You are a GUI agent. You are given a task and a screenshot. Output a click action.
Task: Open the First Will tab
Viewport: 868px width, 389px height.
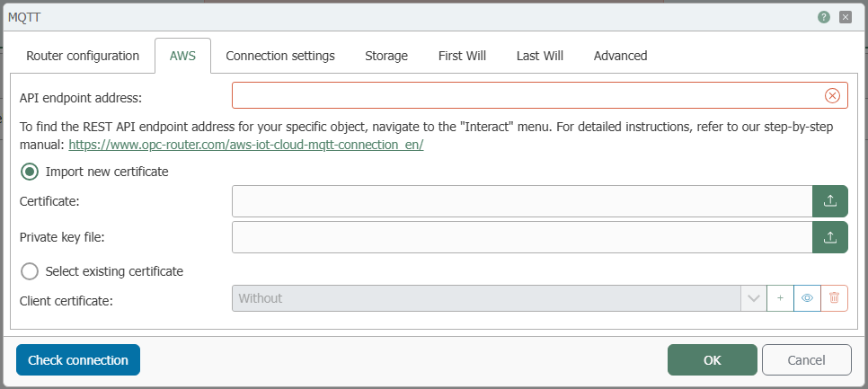click(462, 56)
